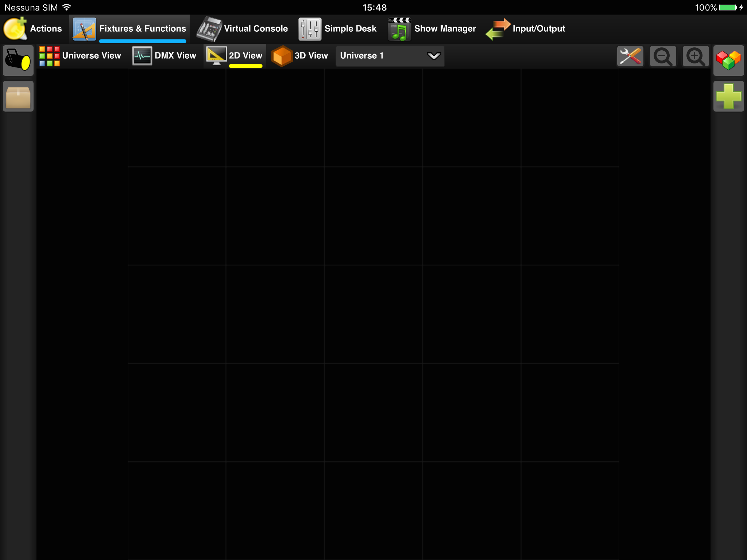Open the cardboard box functions panel
The height and width of the screenshot is (560, 747).
[x=18, y=96]
